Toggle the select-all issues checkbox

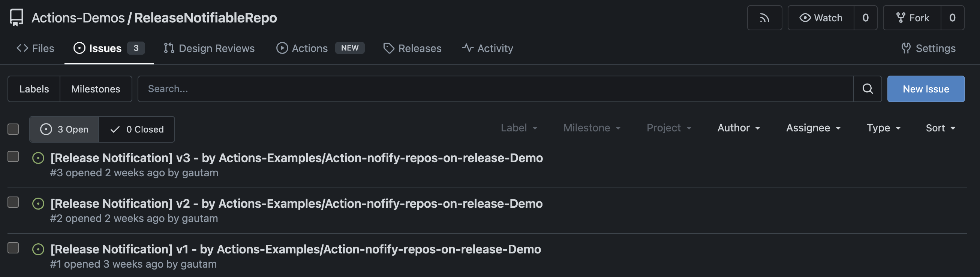tap(13, 129)
